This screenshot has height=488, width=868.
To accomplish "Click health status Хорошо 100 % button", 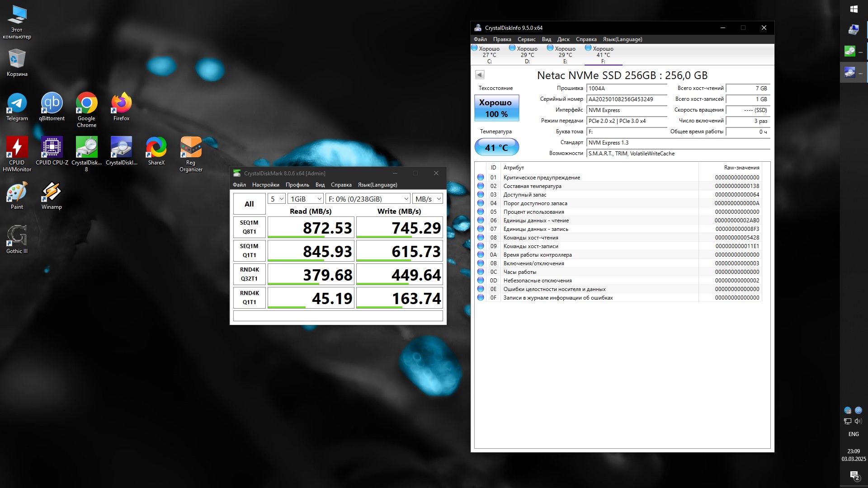I will [496, 108].
